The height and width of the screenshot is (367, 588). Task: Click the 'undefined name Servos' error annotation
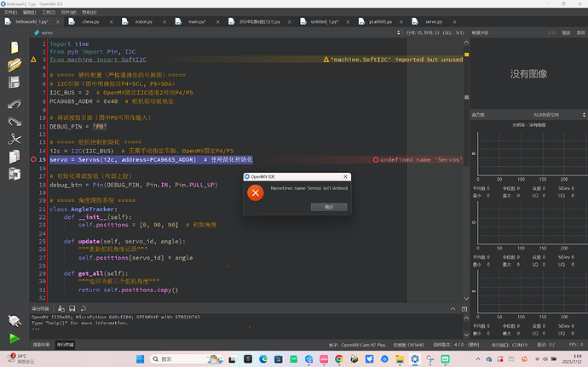coord(418,160)
